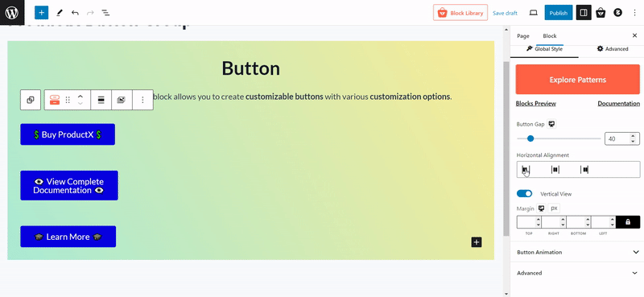Select the Learn More button
This screenshot has width=644, height=297.
(x=68, y=237)
